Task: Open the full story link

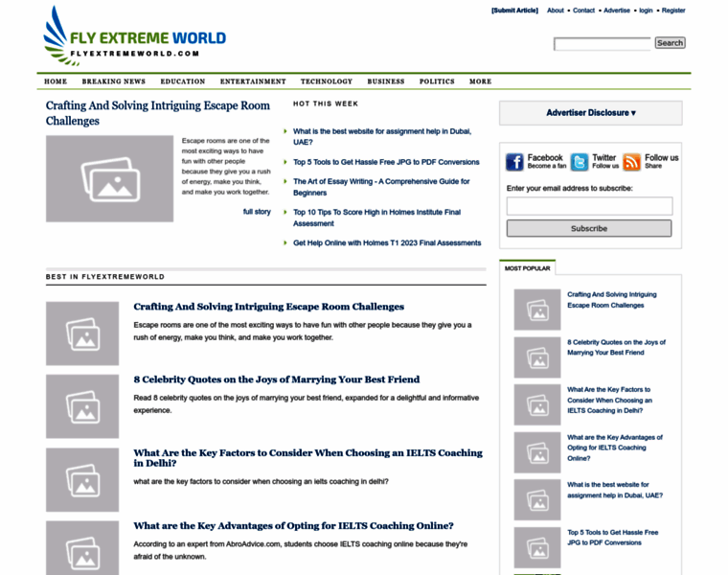Action: [x=257, y=212]
